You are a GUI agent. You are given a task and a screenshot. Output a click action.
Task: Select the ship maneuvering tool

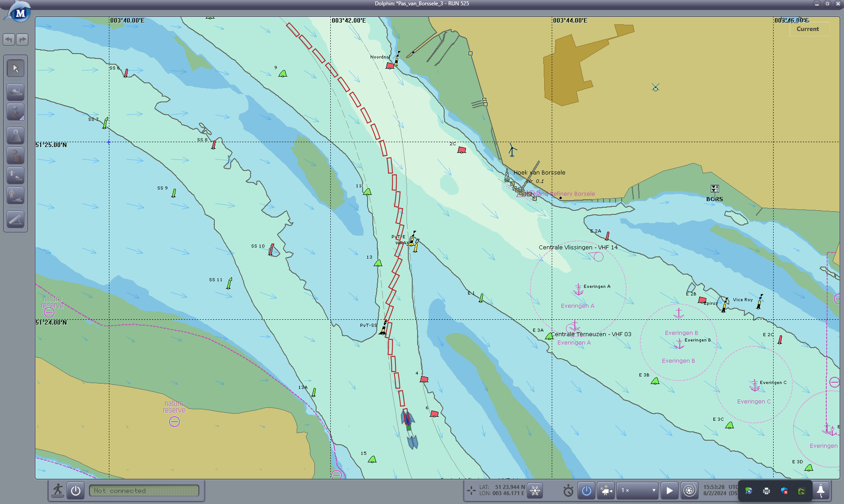(15, 92)
